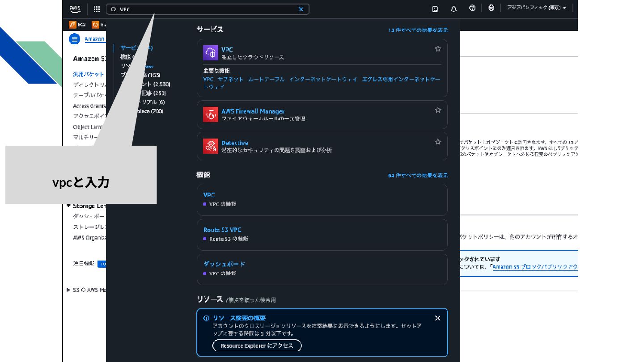The width and height of the screenshot is (644, 362).
Task: Open the notifications bell icon
Action: pos(453,8)
